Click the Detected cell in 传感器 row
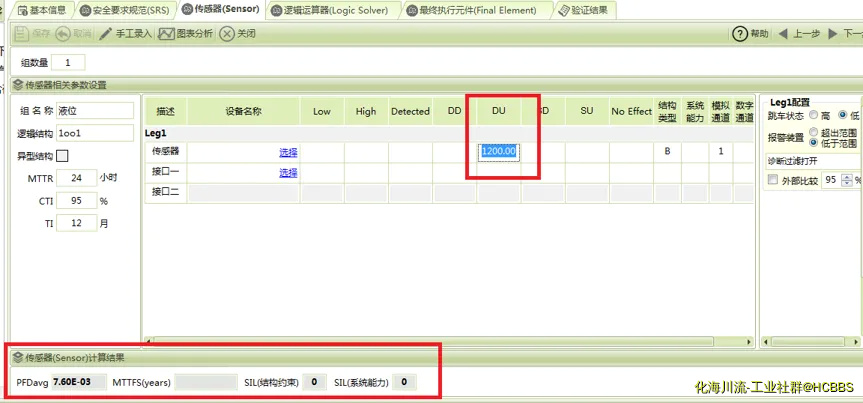 (410, 152)
